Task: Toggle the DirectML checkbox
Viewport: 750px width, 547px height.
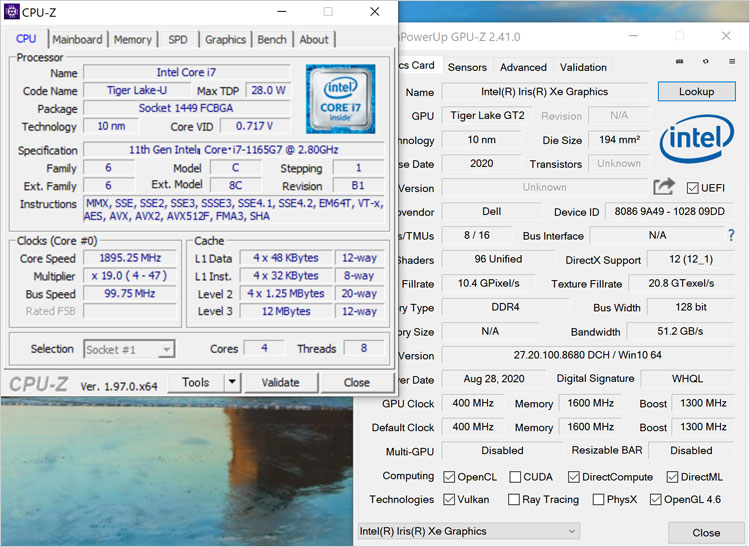Action: click(x=672, y=477)
